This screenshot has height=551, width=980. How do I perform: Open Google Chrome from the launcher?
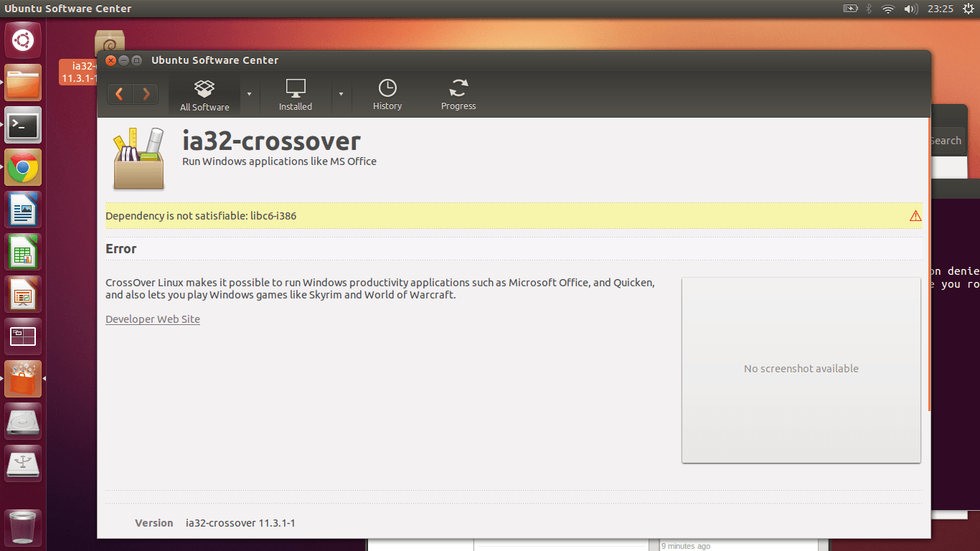point(23,169)
